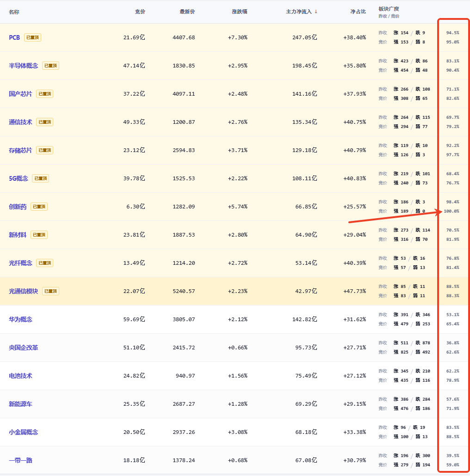Open the 国产芯片 sector link
This screenshot has width=470, height=476.
(20, 94)
